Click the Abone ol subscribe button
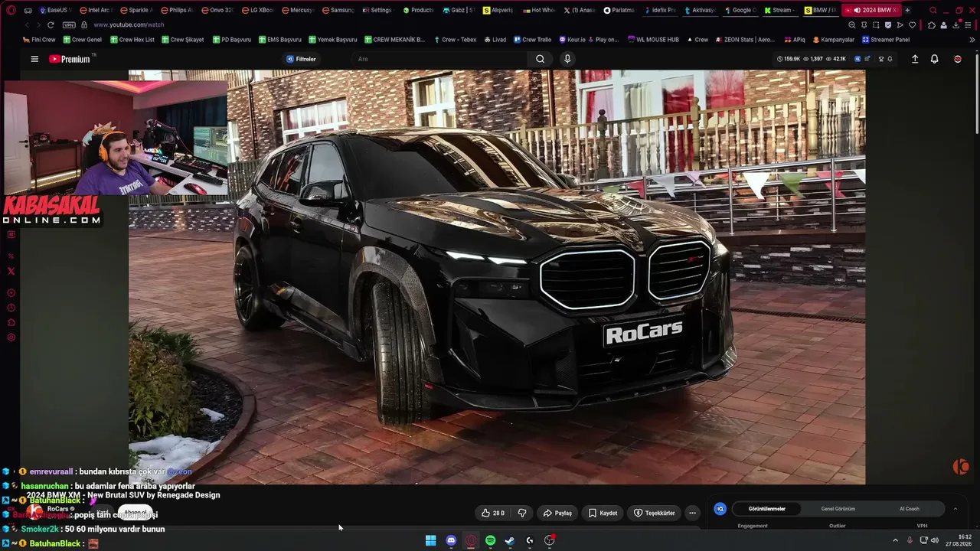This screenshot has height=551, width=980. [136, 513]
